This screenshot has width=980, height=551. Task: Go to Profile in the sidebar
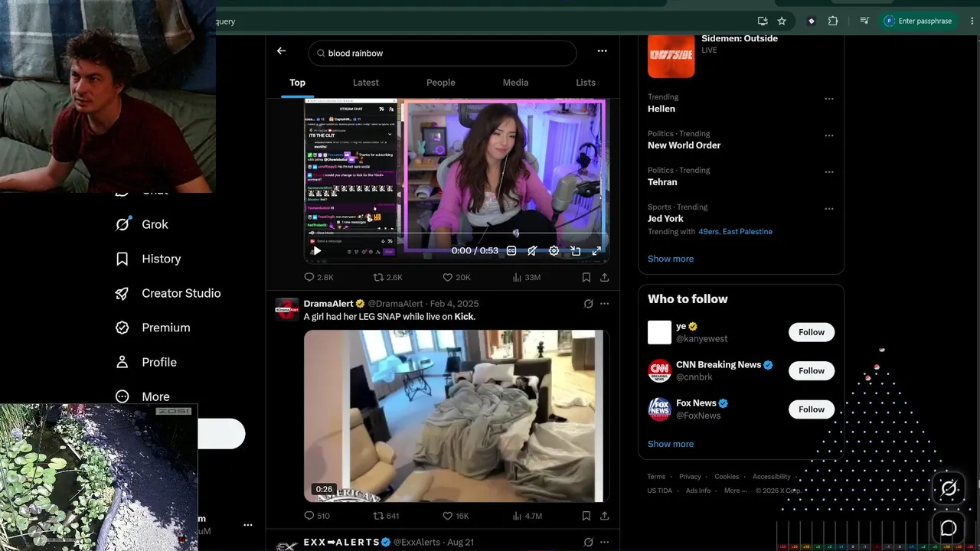coord(145,362)
